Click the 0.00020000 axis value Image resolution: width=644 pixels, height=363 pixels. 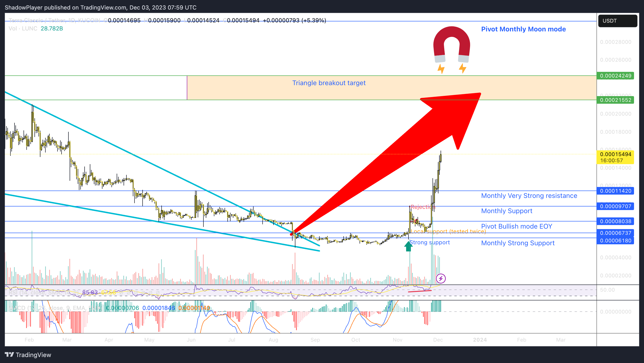tap(615, 114)
